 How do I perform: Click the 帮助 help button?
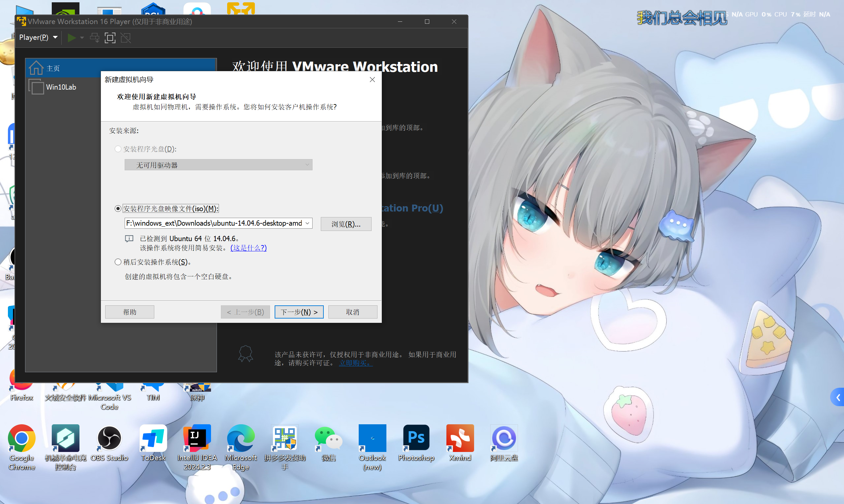130,312
